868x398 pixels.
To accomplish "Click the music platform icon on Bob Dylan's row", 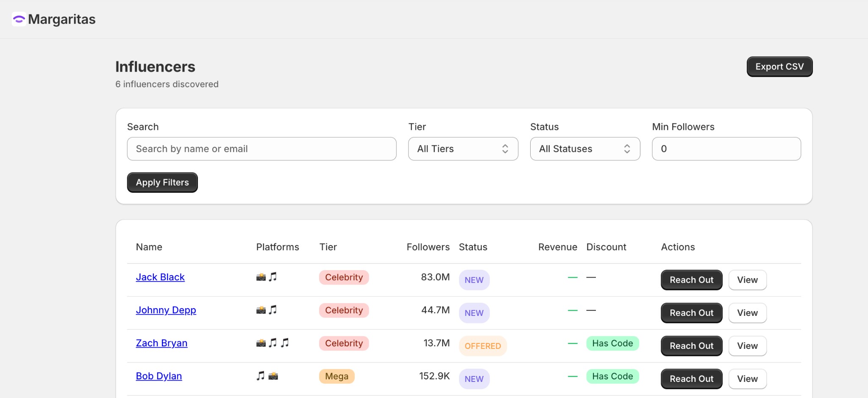I will (x=259, y=376).
